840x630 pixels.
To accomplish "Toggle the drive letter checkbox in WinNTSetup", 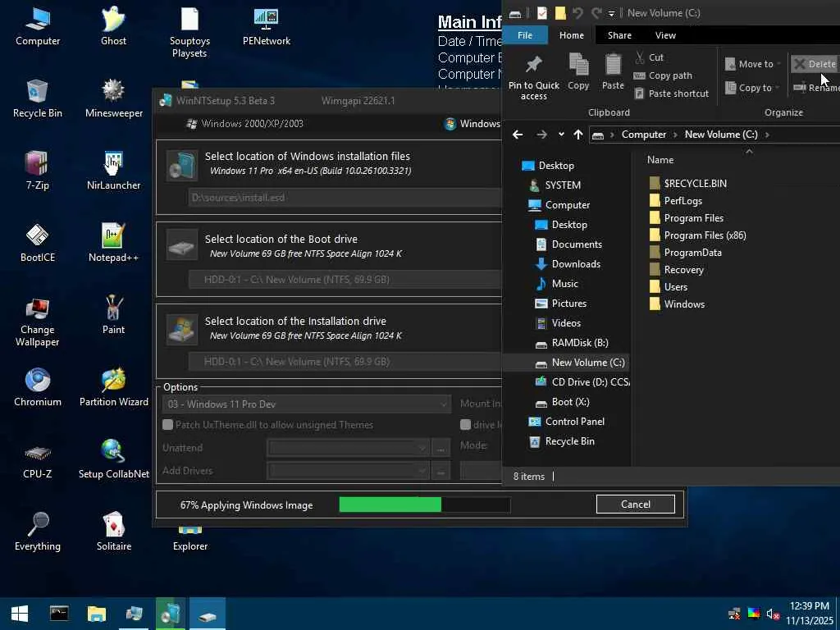I will tap(465, 425).
